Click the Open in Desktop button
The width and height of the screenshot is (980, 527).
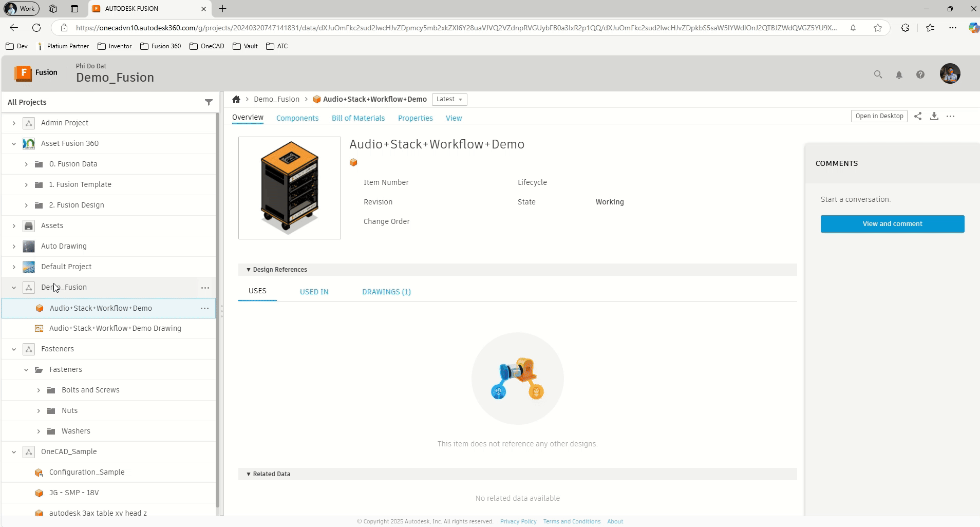(879, 116)
